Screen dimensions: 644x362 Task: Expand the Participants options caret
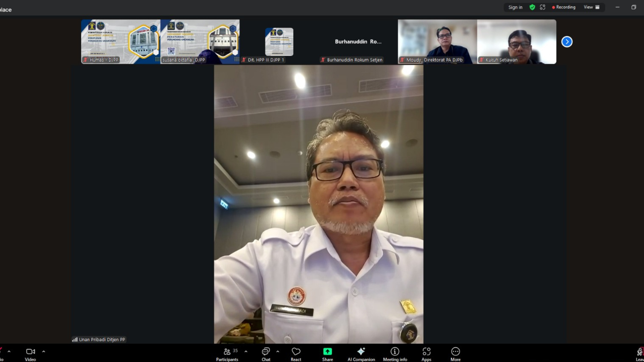(246, 352)
